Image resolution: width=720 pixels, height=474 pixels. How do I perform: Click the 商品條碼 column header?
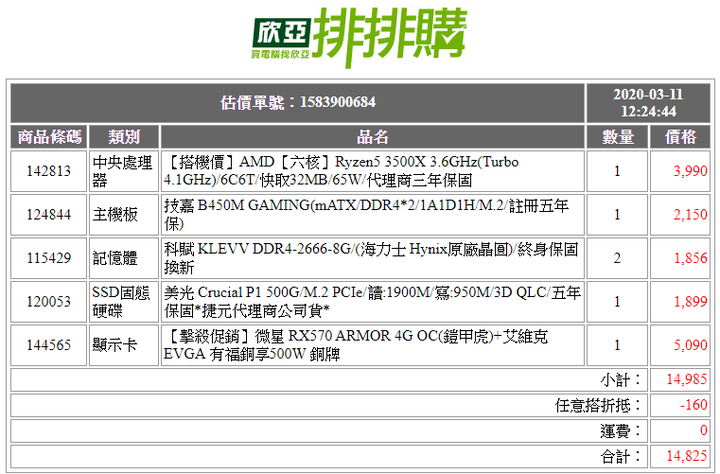tap(49, 137)
